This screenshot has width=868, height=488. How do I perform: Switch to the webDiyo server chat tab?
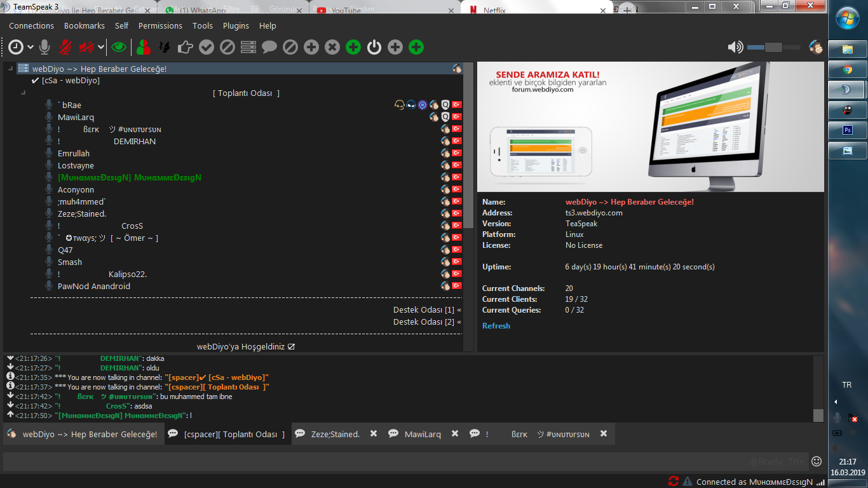pyautogui.click(x=83, y=435)
